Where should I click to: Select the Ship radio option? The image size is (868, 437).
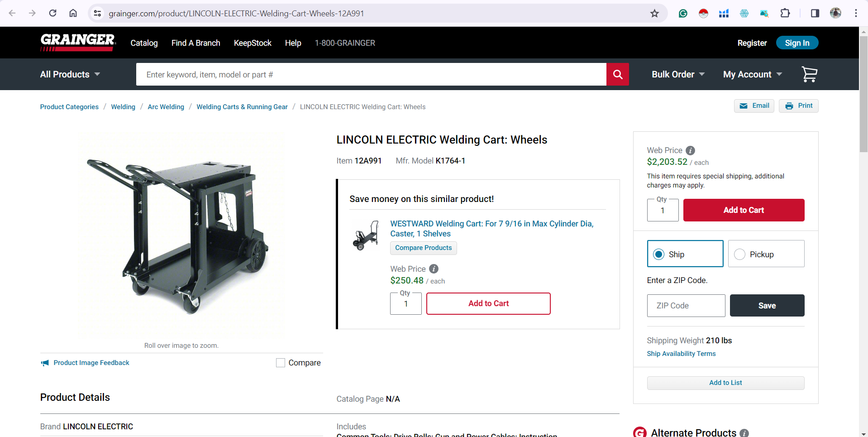pyautogui.click(x=685, y=254)
